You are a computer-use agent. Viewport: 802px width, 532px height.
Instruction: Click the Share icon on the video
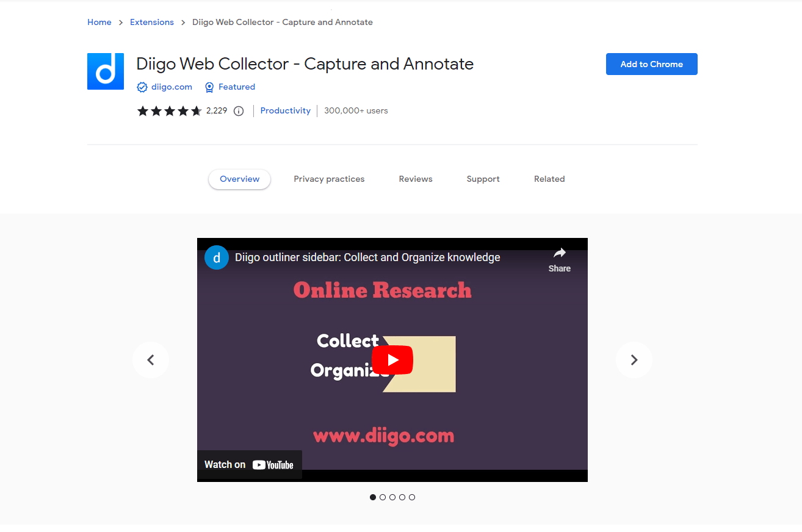[559, 253]
